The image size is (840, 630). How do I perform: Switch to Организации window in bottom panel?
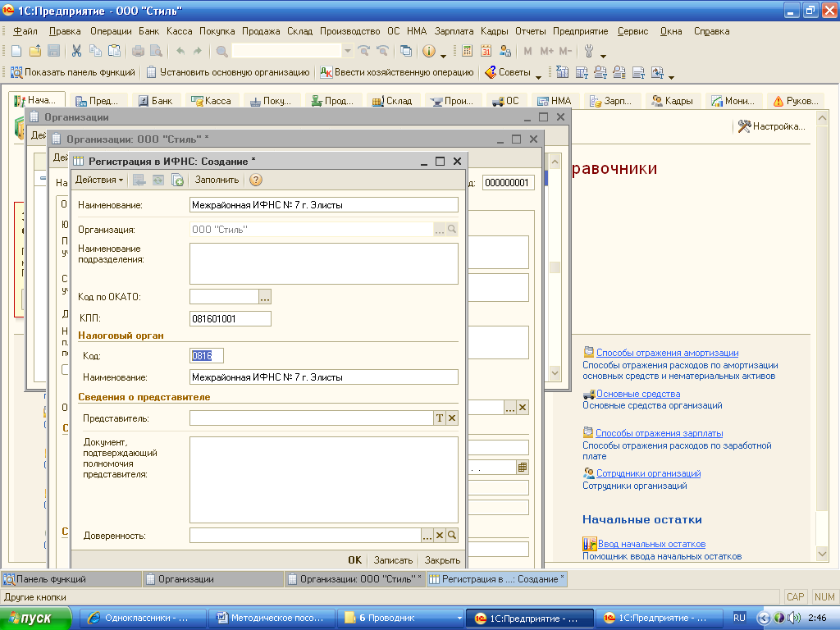[x=213, y=579]
